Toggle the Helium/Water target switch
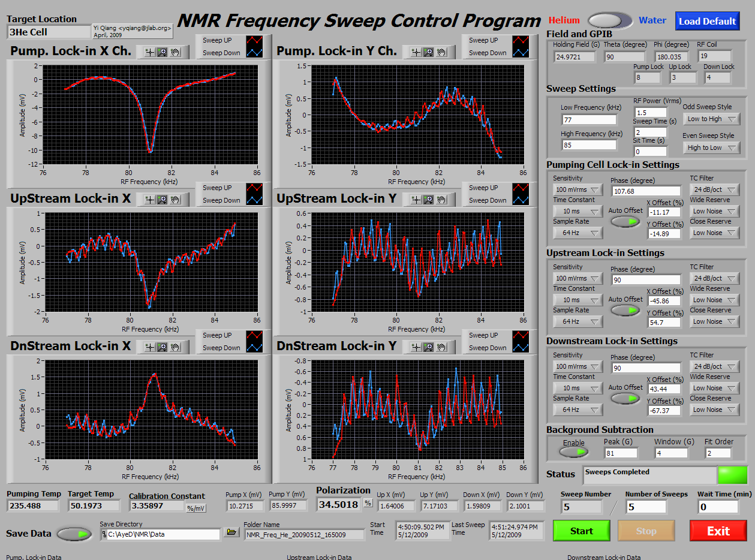The image size is (755, 560). coord(610,20)
